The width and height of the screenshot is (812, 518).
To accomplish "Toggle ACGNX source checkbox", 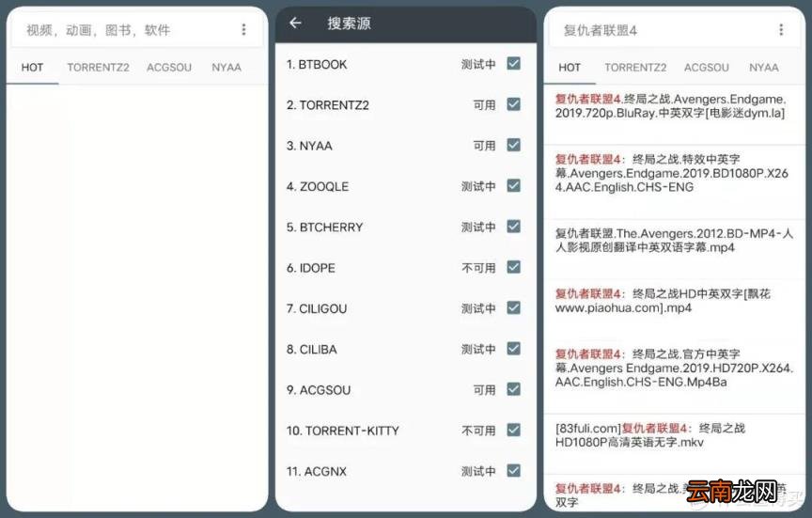I will pyautogui.click(x=514, y=470).
